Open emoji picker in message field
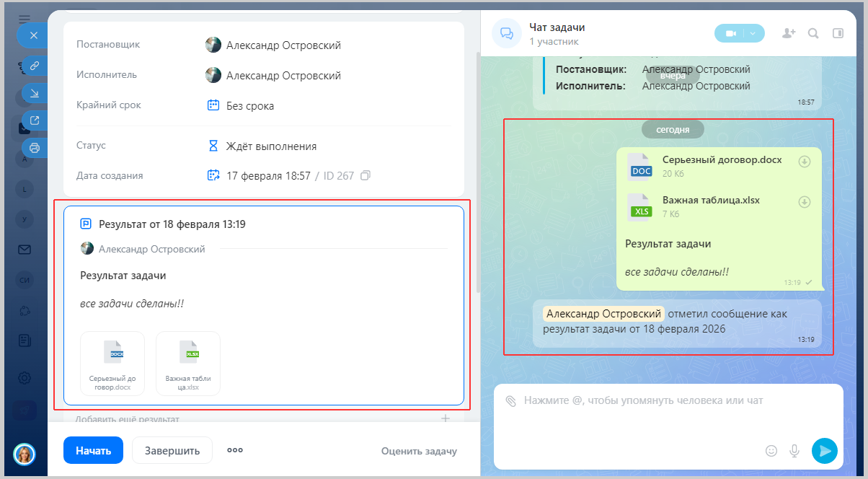This screenshot has height=479, width=868. pos(771,451)
